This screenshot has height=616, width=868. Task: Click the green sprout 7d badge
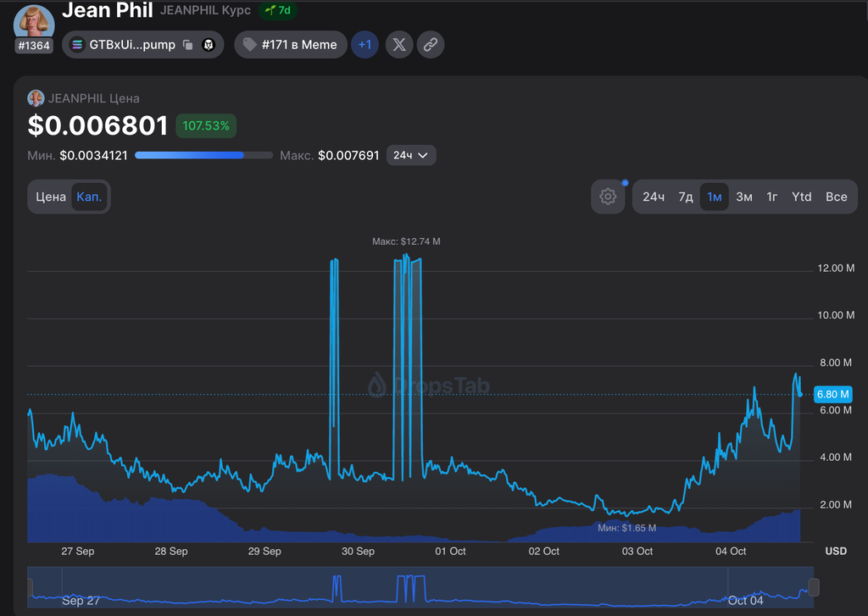(x=278, y=10)
